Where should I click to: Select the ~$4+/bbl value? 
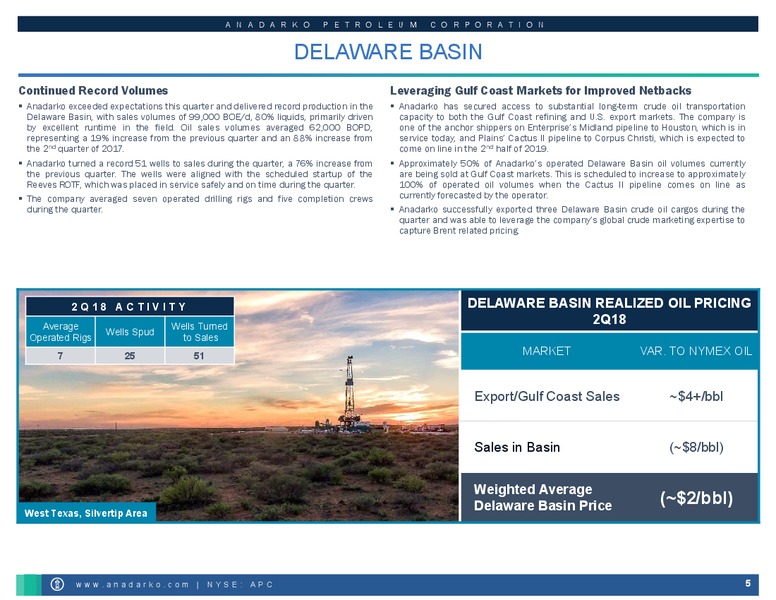(696, 396)
